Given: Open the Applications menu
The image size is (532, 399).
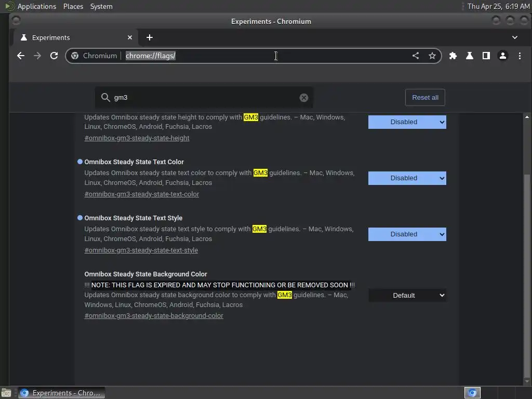Looking at the screenshot, I should click(x=37, y=6).
